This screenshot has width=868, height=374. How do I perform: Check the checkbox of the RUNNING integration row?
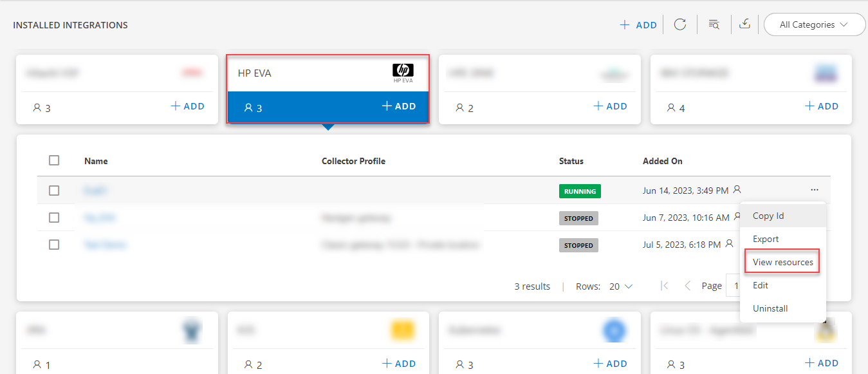54,191
